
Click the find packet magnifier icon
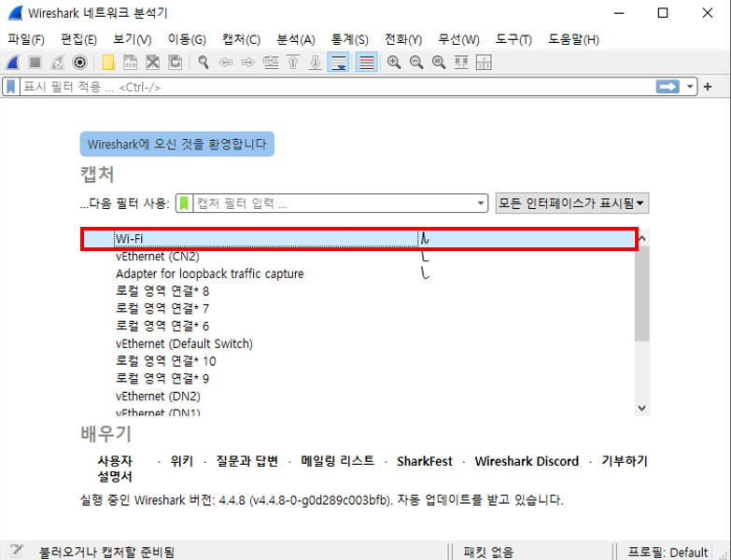pyautogui.click(x=203, y=63)
